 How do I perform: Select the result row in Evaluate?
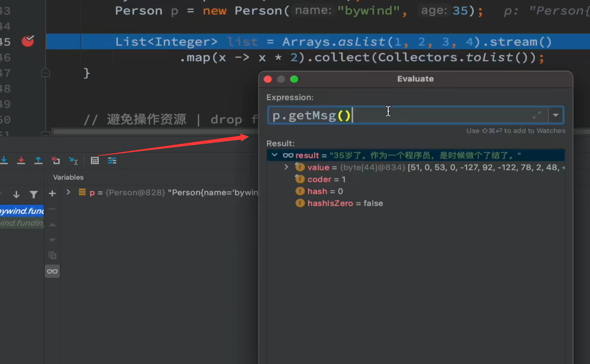coord(416,155)
